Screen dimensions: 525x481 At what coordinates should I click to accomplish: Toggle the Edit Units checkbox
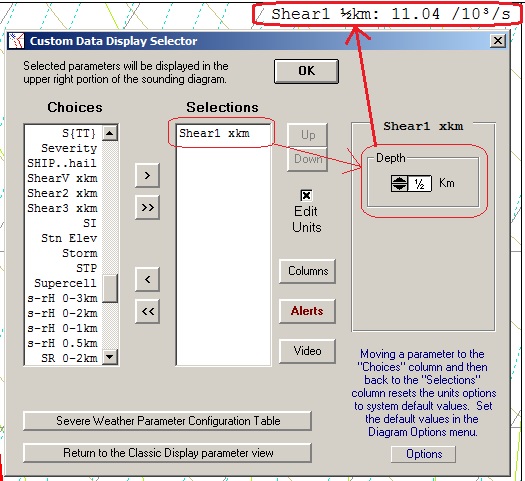(306, 195)
